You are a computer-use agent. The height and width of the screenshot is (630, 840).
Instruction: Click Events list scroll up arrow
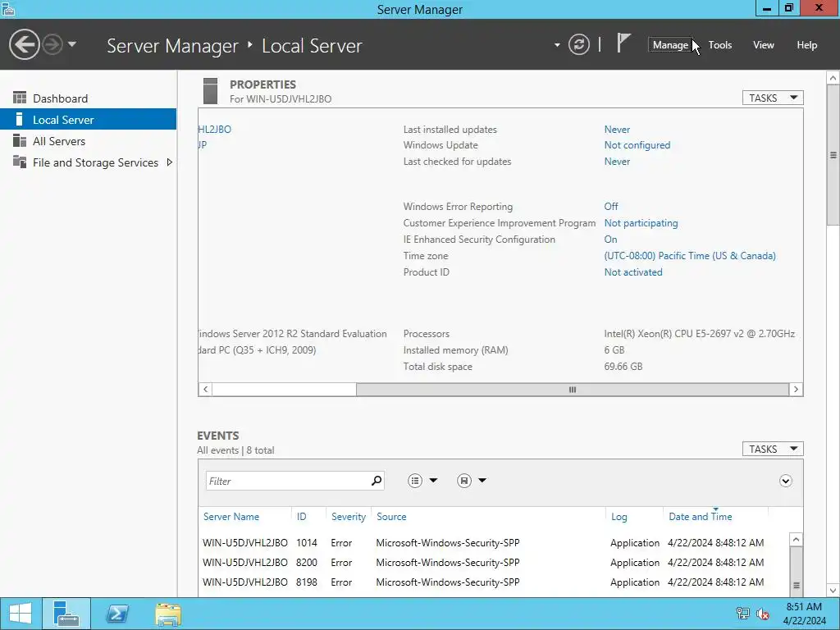pyautogui.click(x=796, y=540)
